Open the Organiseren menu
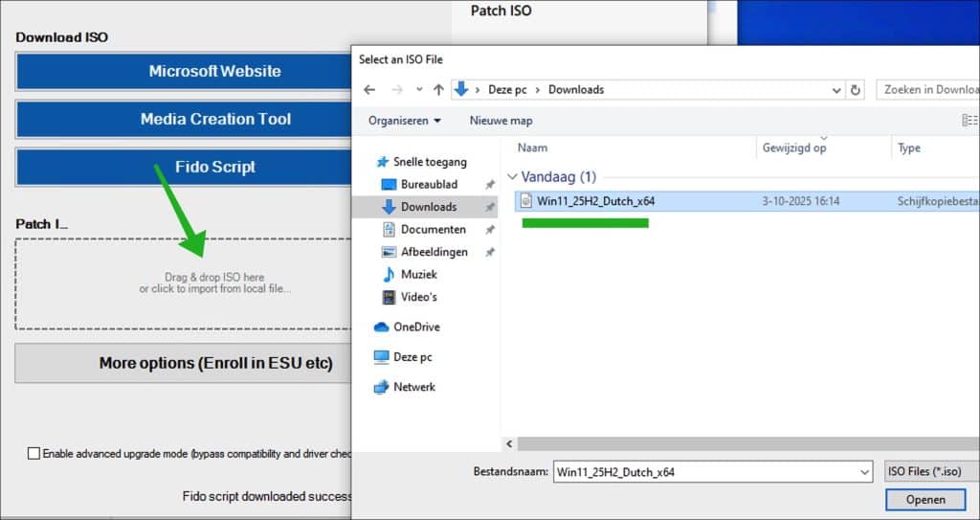This screenshot has width=980, height=520. [x=405, y=121]
